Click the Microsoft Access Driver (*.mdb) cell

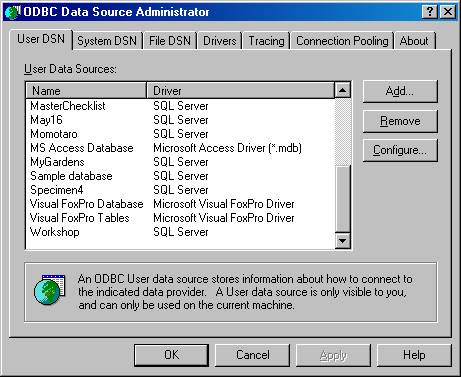click(x=227, y=148)
